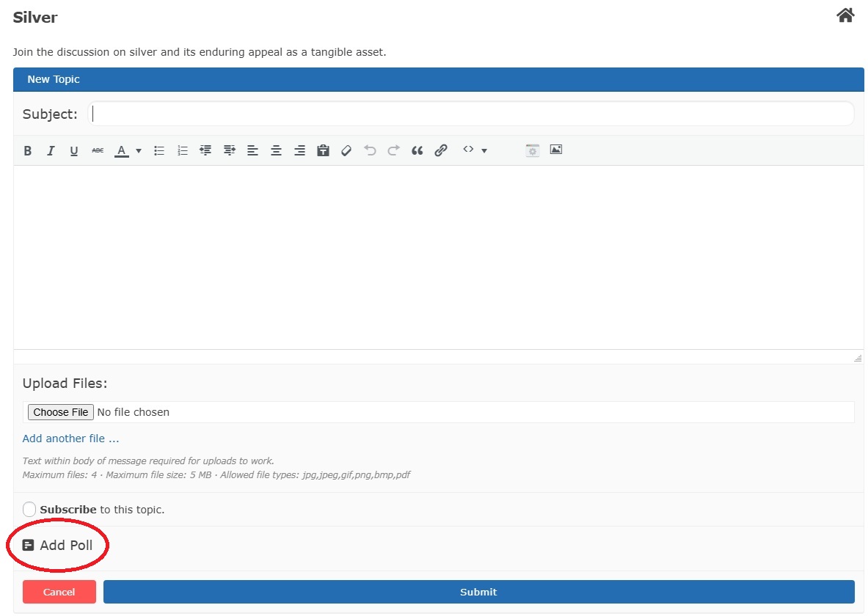Click the Silver forum title
The image size is (868, 616).
35,17
